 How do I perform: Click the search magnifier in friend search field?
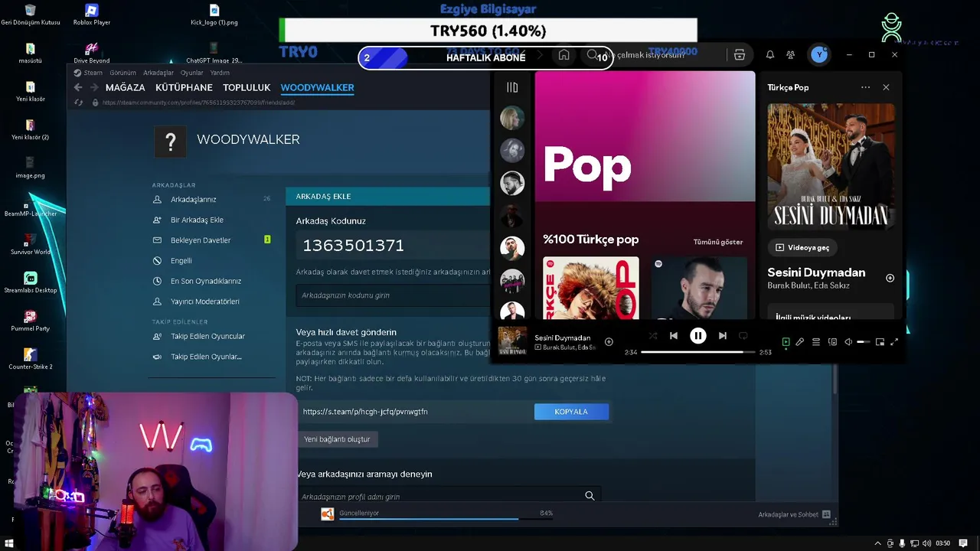590,496
